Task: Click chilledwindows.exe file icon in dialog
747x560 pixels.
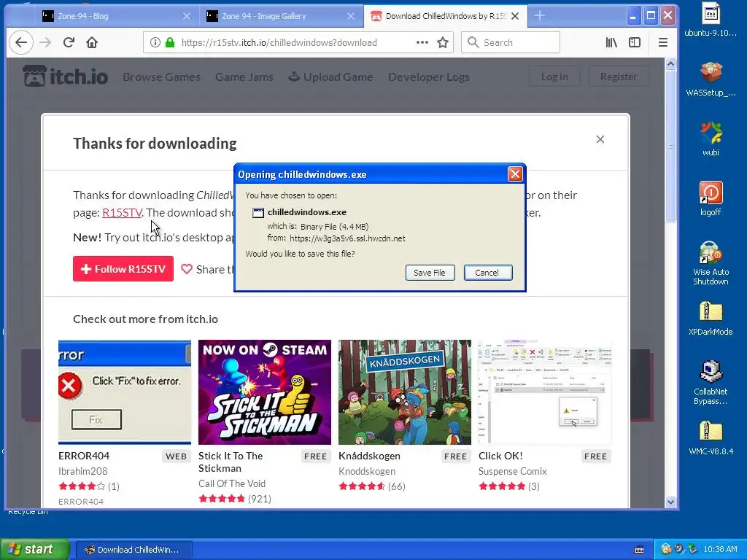Action: pyautogui.click(x=258, y=213)
